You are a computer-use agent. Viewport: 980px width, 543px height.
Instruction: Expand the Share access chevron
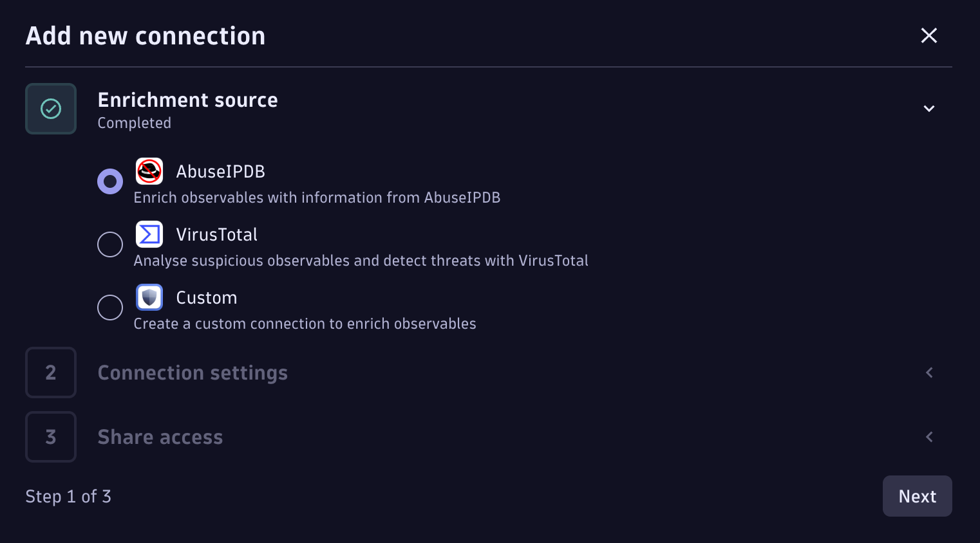929,437
